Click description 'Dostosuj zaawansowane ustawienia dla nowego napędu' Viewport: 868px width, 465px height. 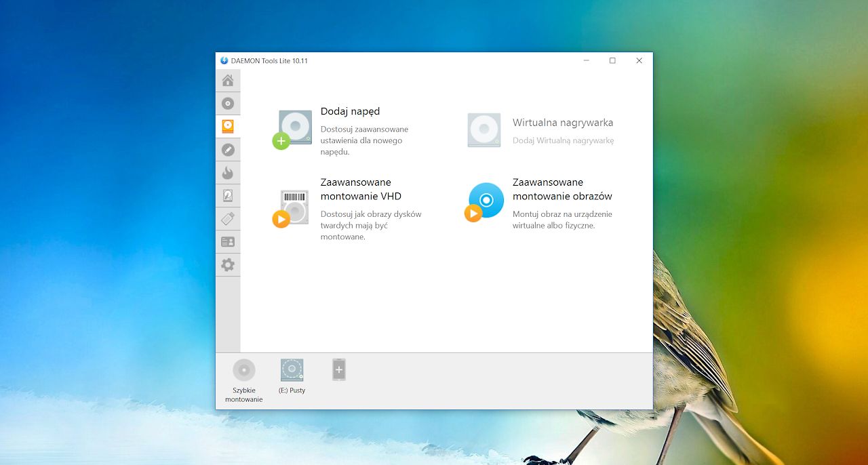tap(364, 140)
